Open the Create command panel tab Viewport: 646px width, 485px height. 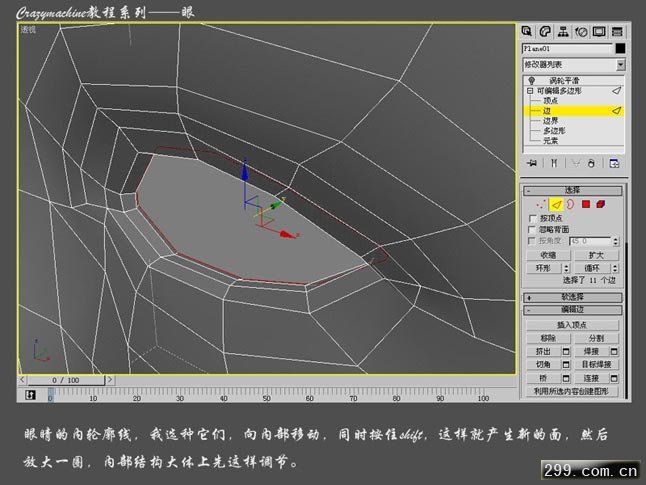tap(527, 32)
